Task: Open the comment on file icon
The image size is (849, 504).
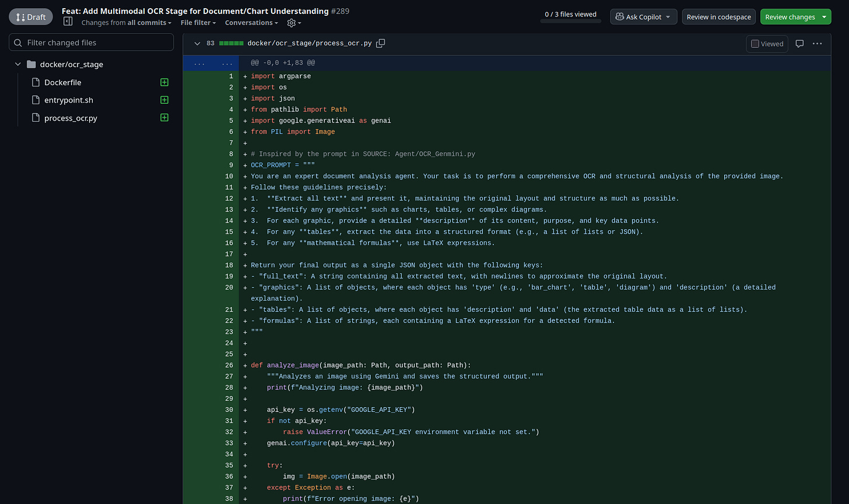Action: coord(799,44)
